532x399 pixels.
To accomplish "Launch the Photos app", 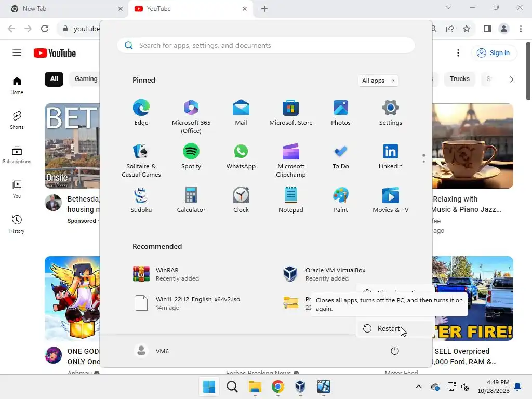I will pyautogui.click(x=341, y=113).
